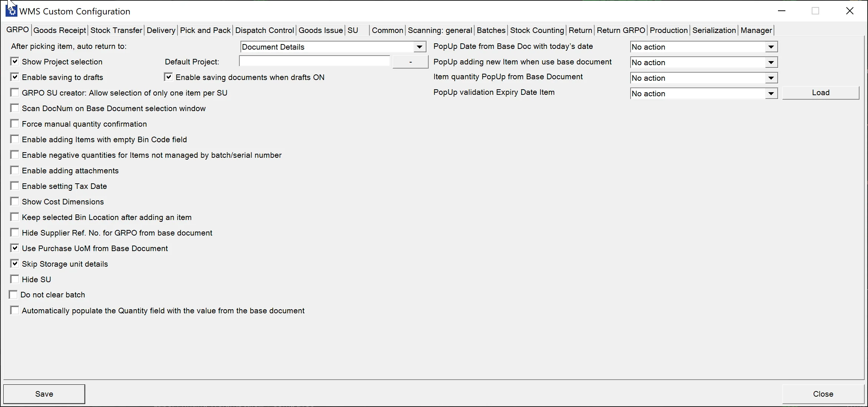This screenshot has width=868, height=407.
Task: Open PopUp validation Expiry Date Item dropdown
Action: point(771,94)
